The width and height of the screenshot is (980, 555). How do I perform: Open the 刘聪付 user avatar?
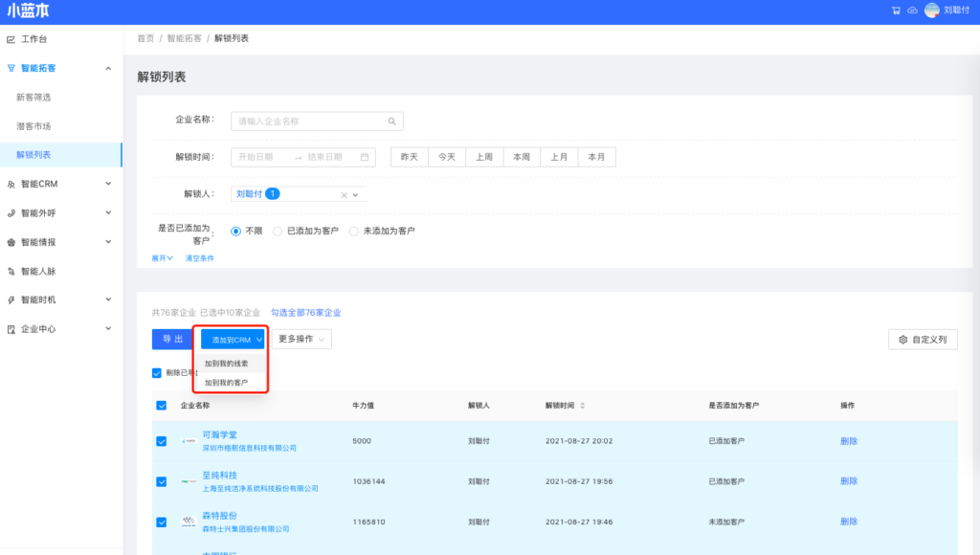coord(931,11)
